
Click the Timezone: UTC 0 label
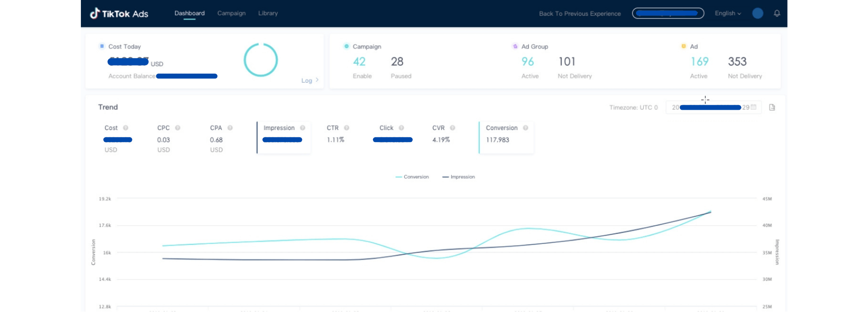pos(633,107)
